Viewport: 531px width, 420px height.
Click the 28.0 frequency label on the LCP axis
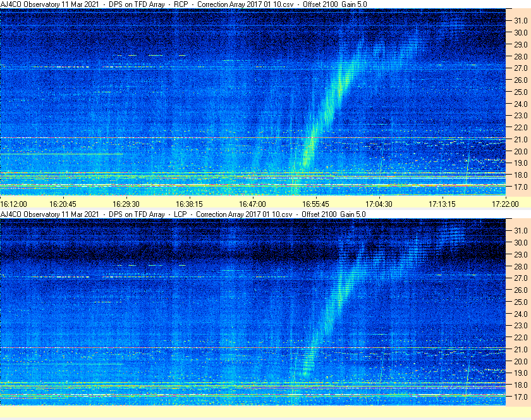[x=521, y=266]
